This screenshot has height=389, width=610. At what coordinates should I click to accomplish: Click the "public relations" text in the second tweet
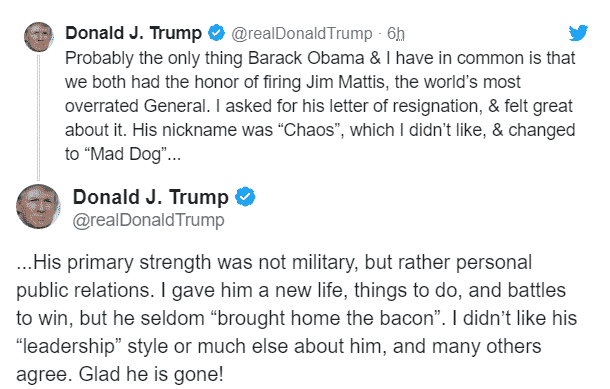(x=82, y=291)
